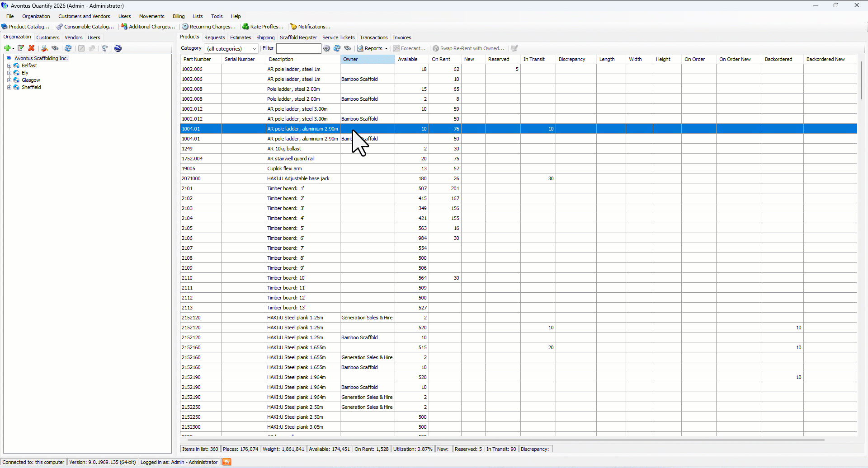Expand the Sheffield tree node
Image resolution: width=868 pixels, height=468 pixels.
[9, 87]
